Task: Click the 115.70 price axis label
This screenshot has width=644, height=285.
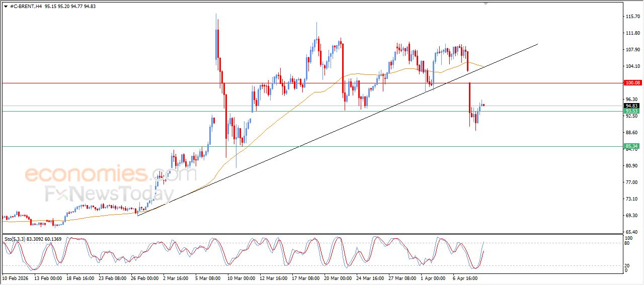Action: [x=631, y=17]
